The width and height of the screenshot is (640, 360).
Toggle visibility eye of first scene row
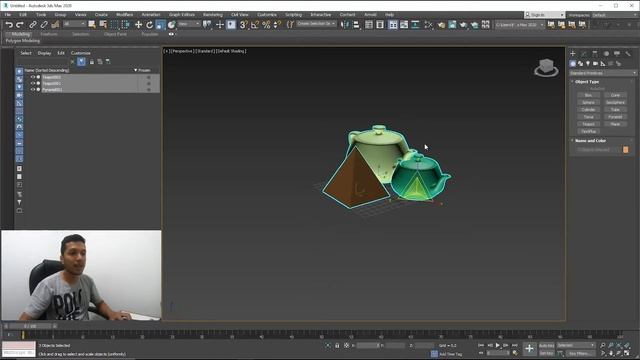[33, 77]
